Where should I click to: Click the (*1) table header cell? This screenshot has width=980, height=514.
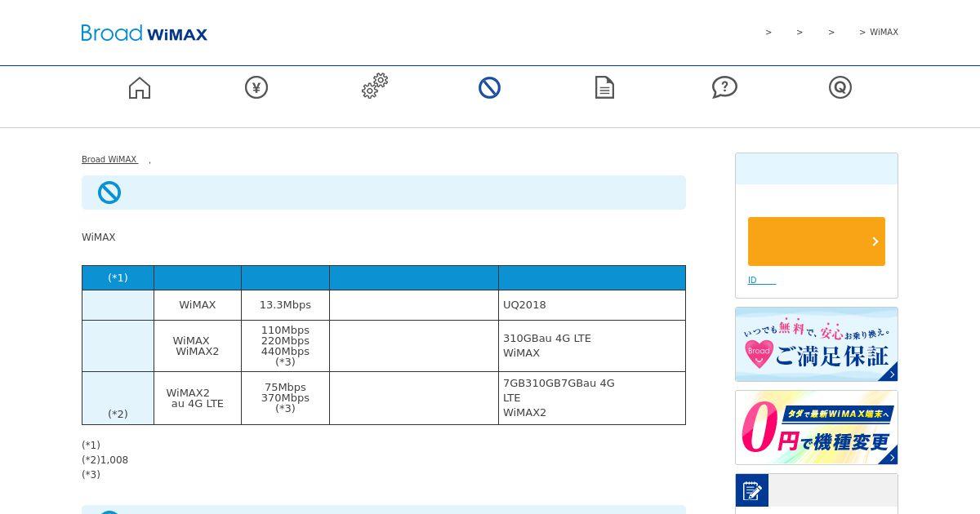tap(118, 277)
